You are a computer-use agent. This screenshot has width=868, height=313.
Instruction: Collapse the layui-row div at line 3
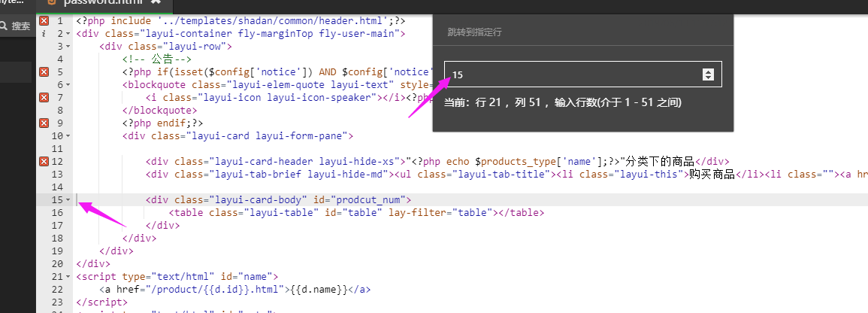pos(68,47)
